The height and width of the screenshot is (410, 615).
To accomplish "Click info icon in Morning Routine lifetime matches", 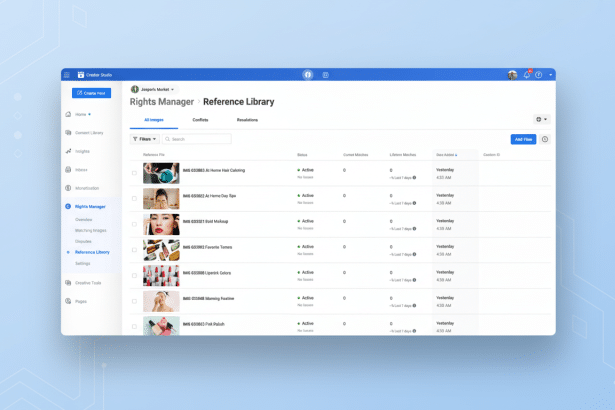I will coord(414,306).
